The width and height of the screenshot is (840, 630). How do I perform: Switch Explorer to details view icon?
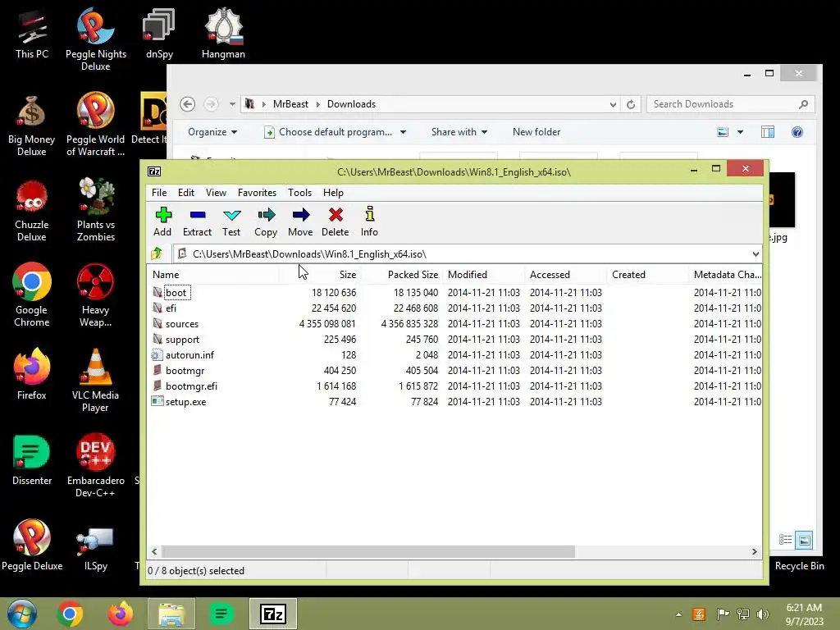(x=785, y=540)
